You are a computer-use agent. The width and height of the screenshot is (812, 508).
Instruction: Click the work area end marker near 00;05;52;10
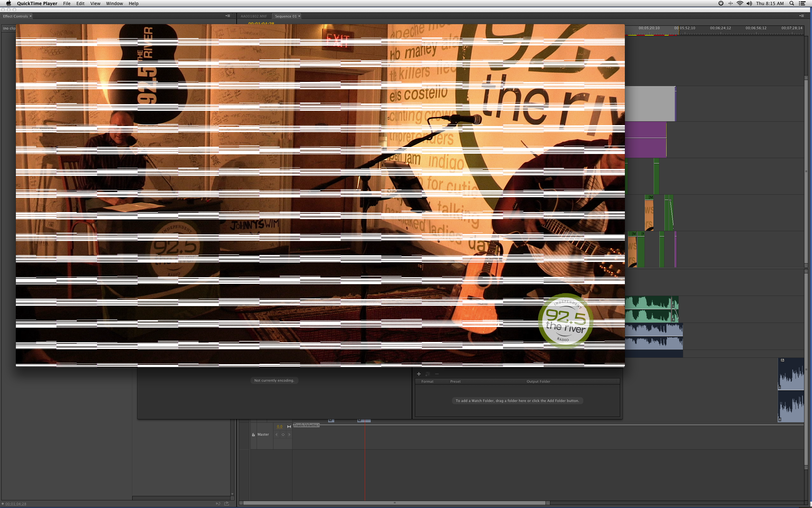point(679,30)
